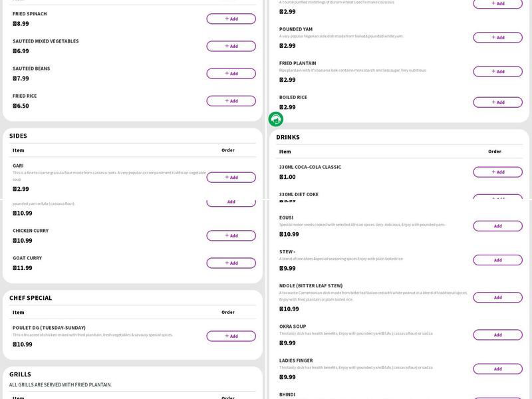Click the Poulet DG item title
This screenshot has height=399, width=532.
(x=49, y=327)
